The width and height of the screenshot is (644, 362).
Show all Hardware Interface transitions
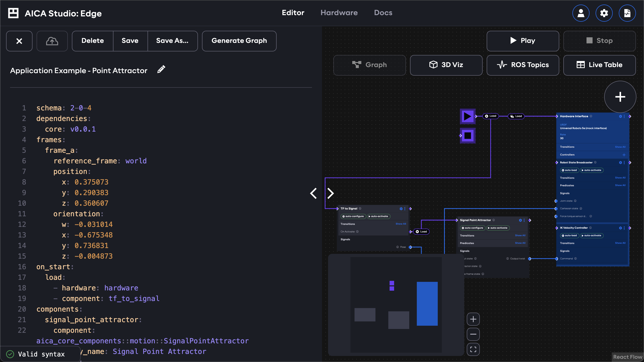[x=620, y=147]
